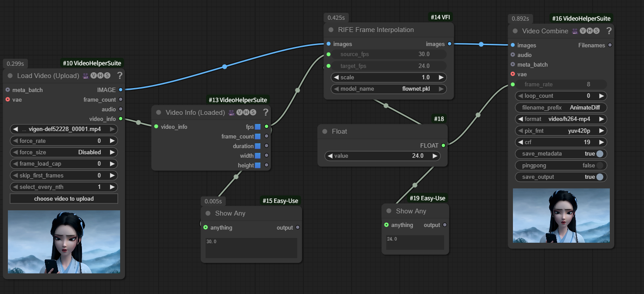Collapse the Video Info (Loaded) node dot

pos(158,113)
